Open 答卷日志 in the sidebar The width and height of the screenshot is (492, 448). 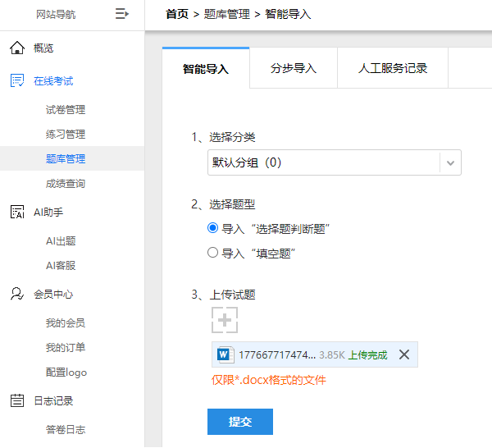[x=66, y=429]
